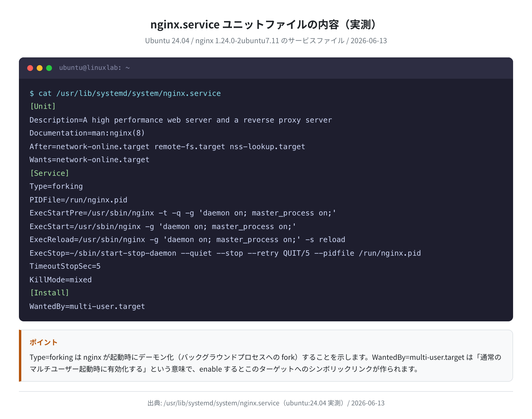Click the '[Service]' section header
The image size is (532, 419).
[49, 173]
